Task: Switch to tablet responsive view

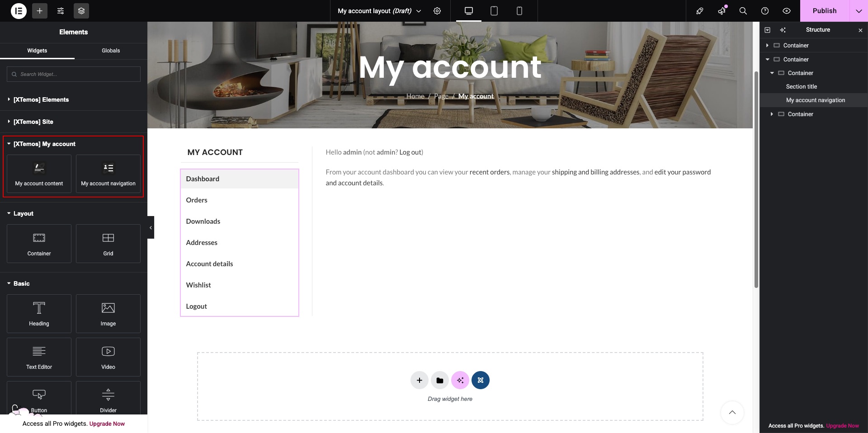Action: (494, 11)
